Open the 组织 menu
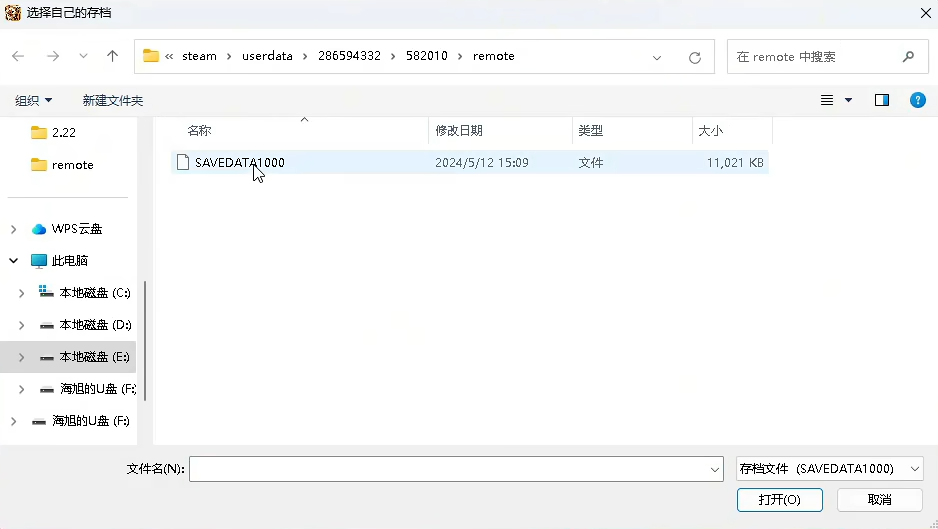938x529 pixels. tap(33, 101)
